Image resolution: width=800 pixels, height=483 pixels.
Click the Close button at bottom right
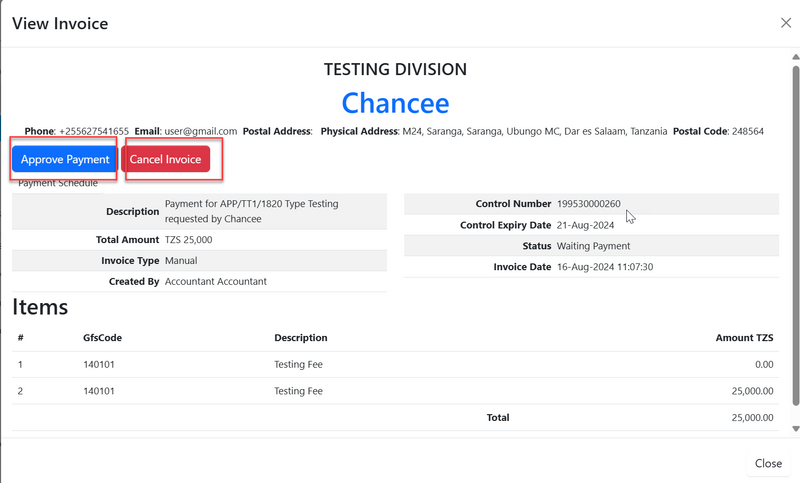(768, 463)
